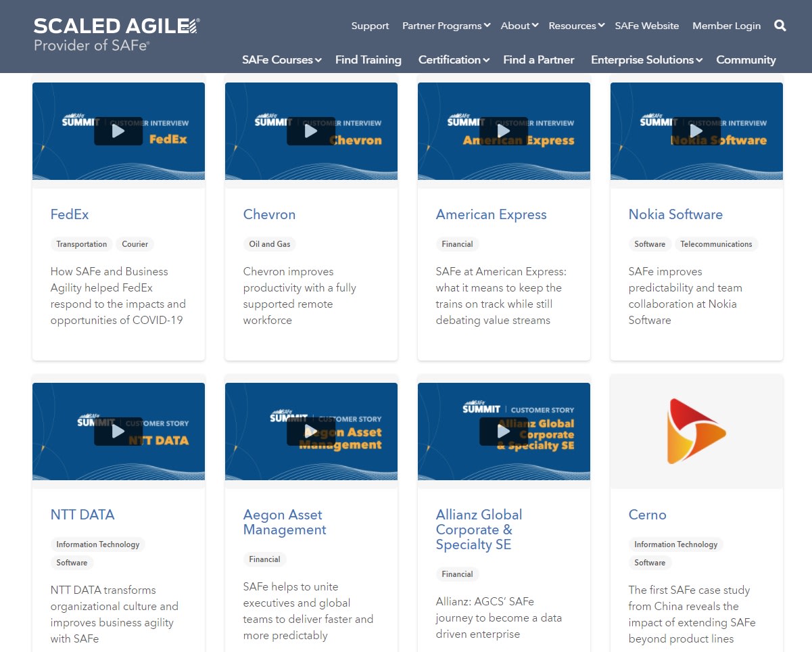This screenshot has height=652, width=812.
Task: Open the FedEx case study title
Action: [70, 214]
